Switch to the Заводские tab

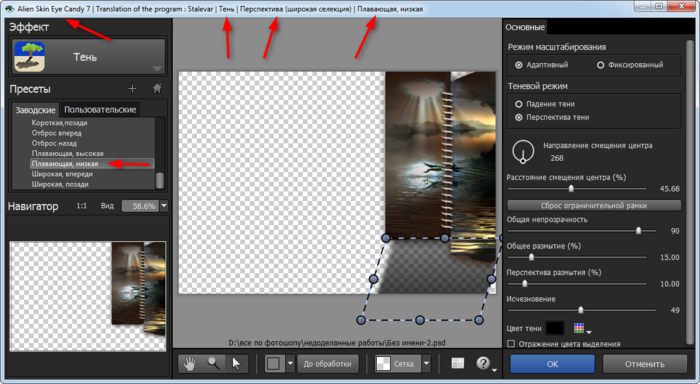coord(35,110)
